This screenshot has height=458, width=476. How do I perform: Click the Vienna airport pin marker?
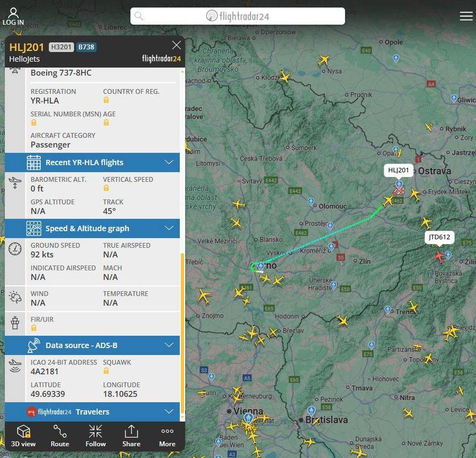click(248, 418)
